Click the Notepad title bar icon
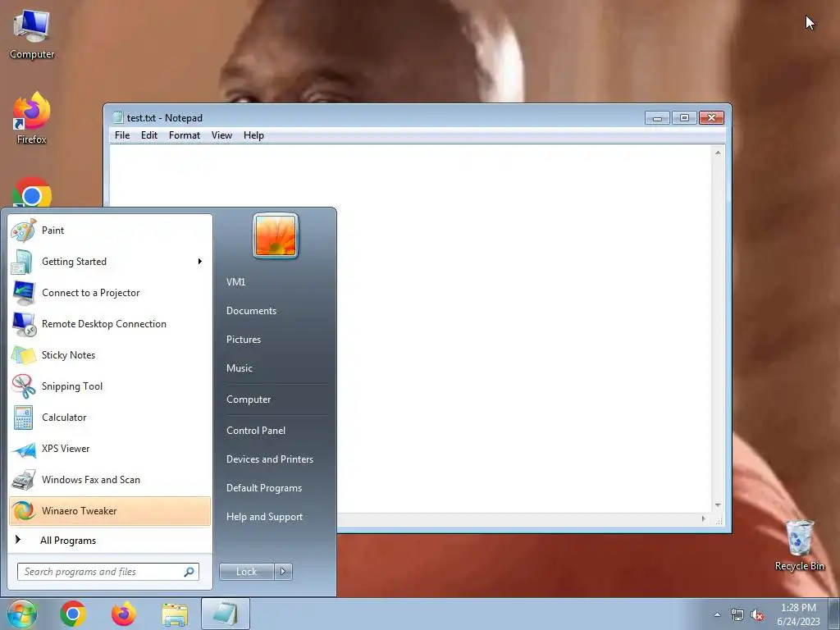The height and width of the screenshot is (630, 840). (x=118, y=118)
